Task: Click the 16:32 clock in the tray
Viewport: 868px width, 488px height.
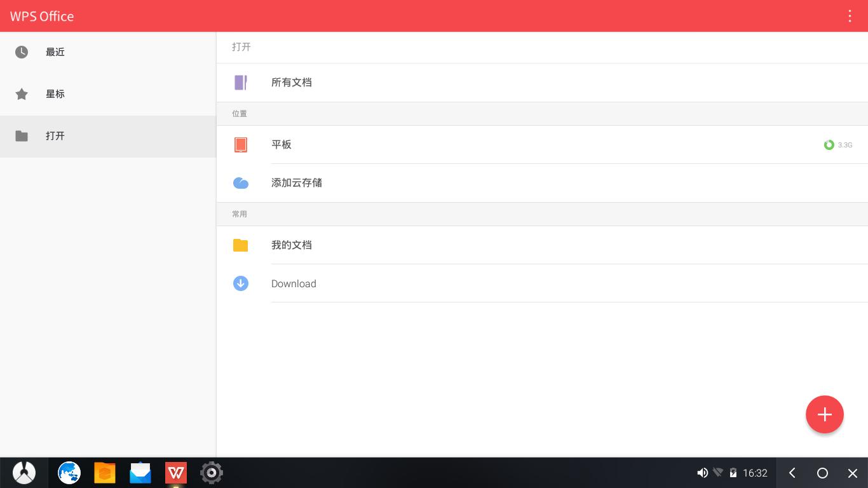Action: [x=755, y=473]
